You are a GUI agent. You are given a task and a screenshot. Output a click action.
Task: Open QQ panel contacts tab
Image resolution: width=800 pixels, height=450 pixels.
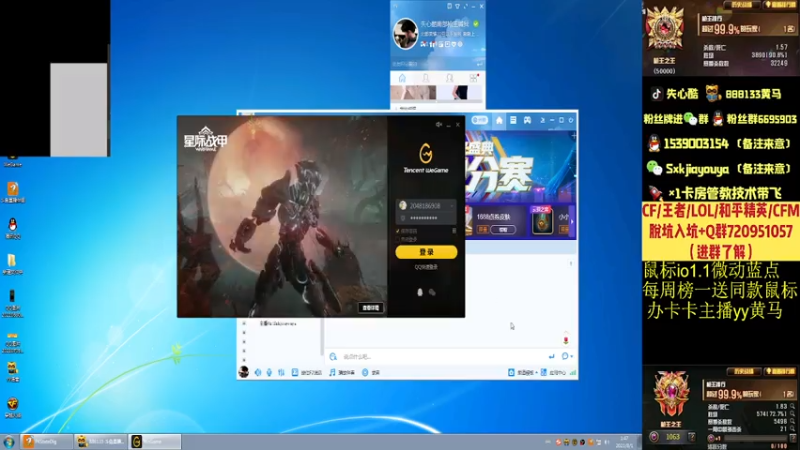[x=426, y=78]
